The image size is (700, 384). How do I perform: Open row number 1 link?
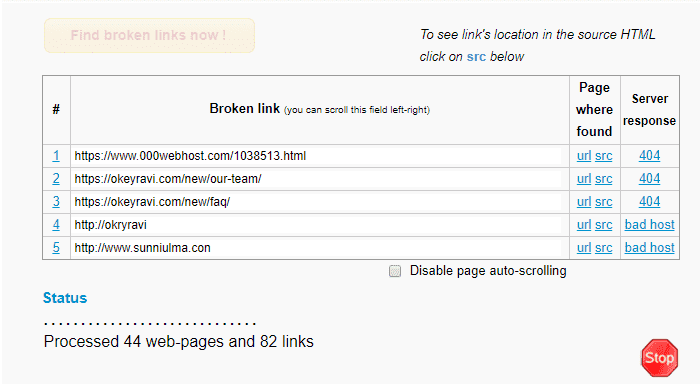pyautogui.click(x=56, y=156)
